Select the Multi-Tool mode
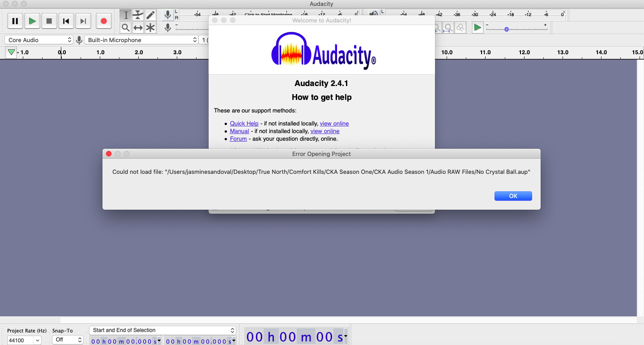 click(x=150, y=27)
